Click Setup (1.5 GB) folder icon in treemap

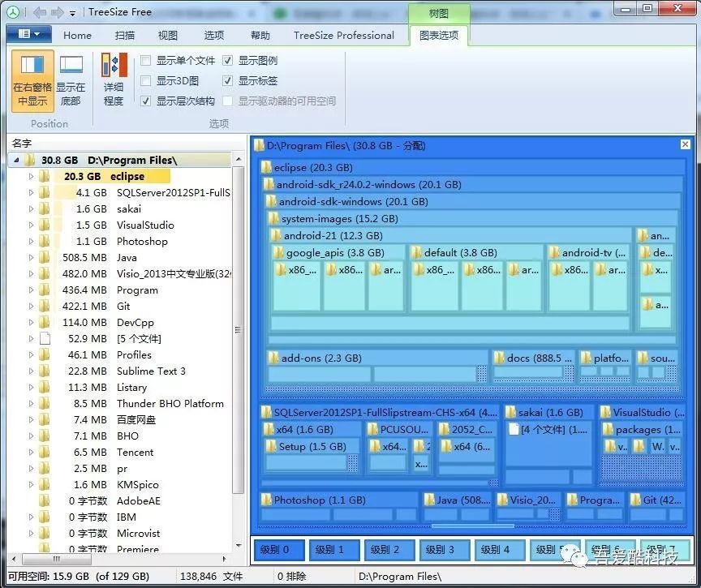coord(271,446)
